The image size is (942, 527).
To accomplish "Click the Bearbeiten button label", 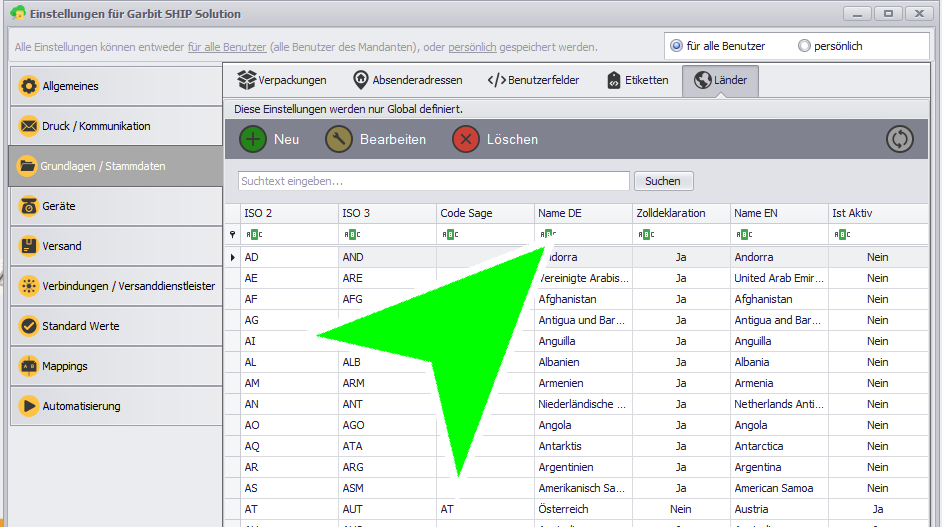I will 393,139.
